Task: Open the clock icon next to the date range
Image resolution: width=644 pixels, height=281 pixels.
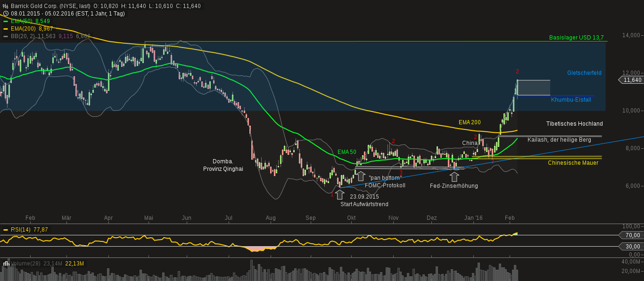Action: coord(5,14)
